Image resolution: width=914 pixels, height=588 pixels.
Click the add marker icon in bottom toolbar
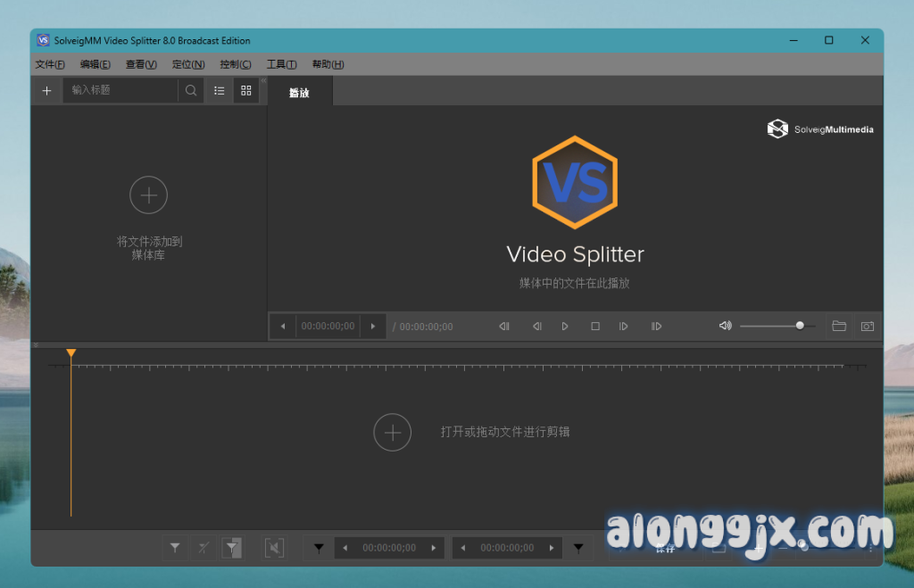pyautogui.click(x=176, y=548)
